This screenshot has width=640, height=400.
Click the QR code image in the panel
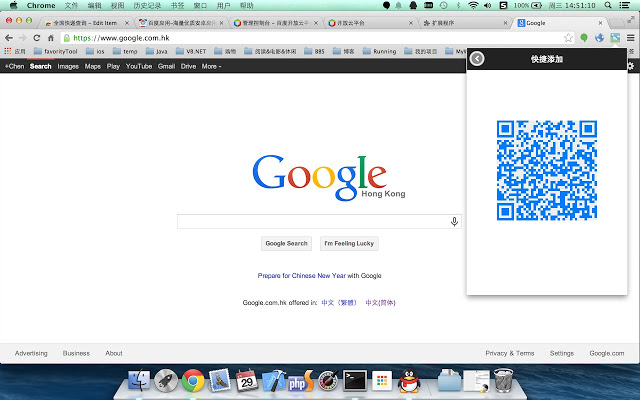pos(547,170)
